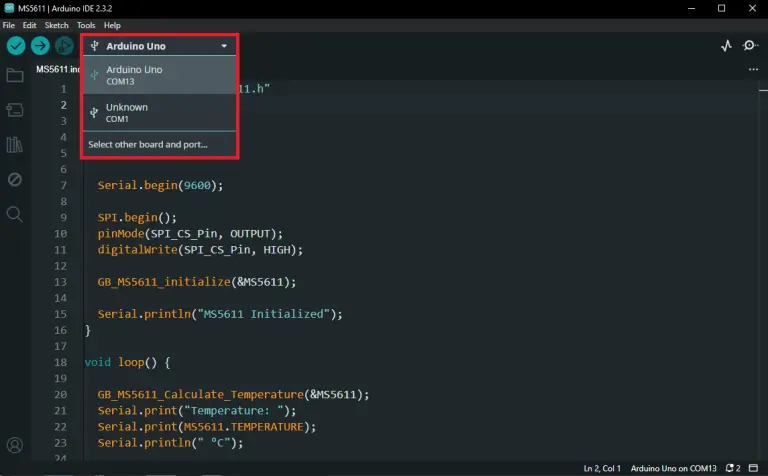768x476 pixels.
Task: Open the Serial Plotter
Action: (x=726, y=46)
